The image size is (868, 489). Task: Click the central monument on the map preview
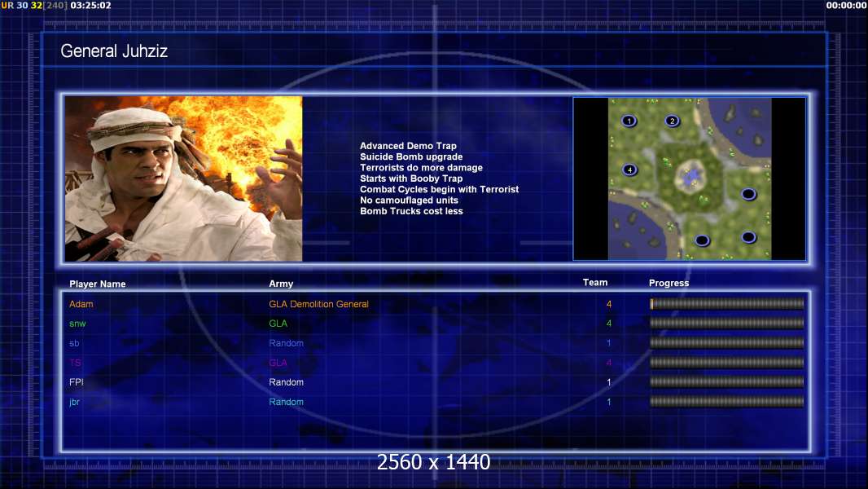[690, 176]
